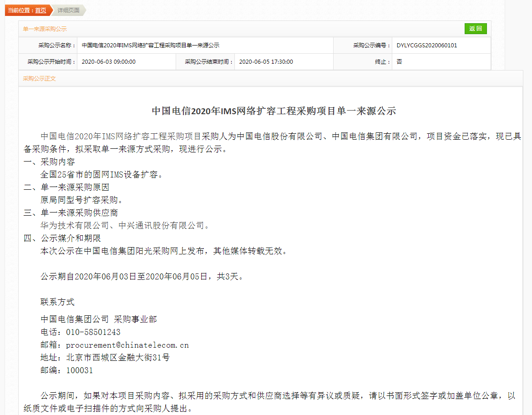The height and width of the screenshot is (415, 532).
Task: Click the notice name value in the table
Action: tap(151, 45)
